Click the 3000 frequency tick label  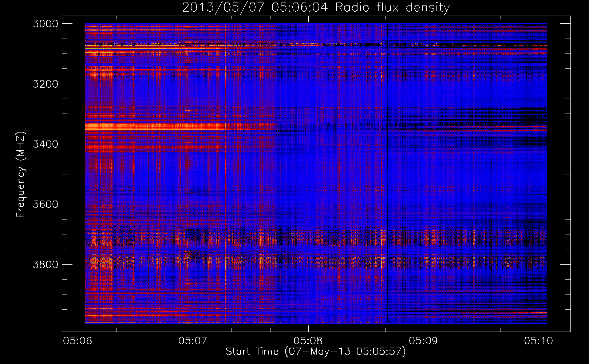[x=46, y=24]
